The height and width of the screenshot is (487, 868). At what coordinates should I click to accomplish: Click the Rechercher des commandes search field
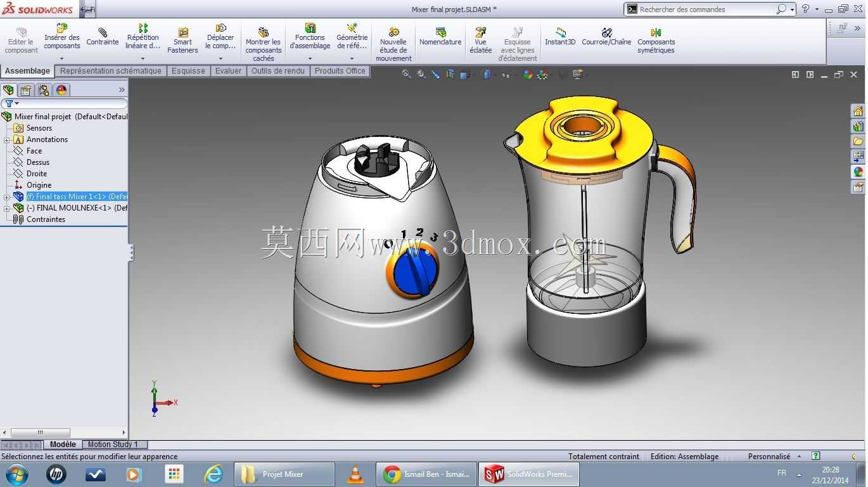pos(706,9)
